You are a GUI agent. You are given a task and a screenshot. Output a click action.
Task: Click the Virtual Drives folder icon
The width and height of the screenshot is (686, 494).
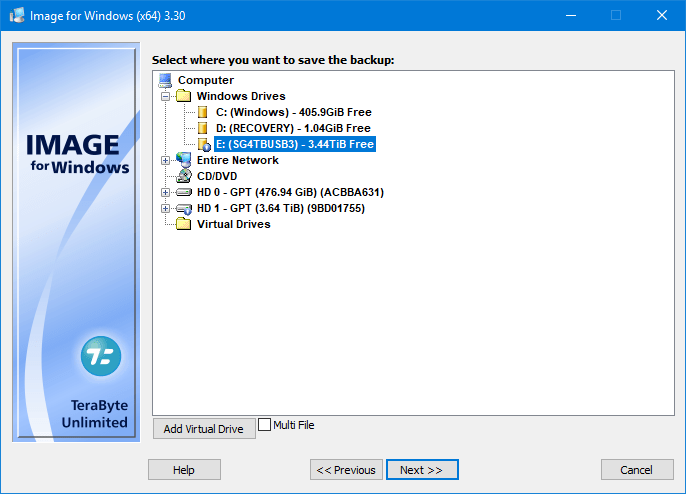point(184,224)
